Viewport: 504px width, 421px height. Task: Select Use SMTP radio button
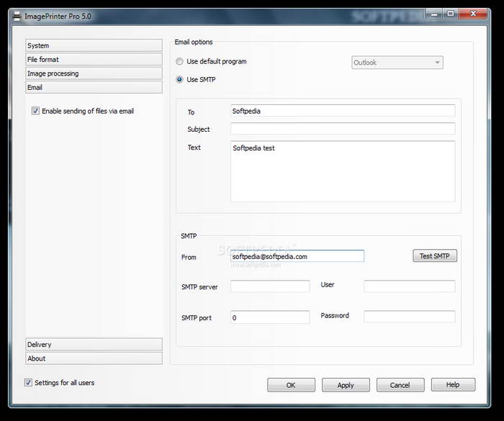pyautogui.click(x=179, y=79)
